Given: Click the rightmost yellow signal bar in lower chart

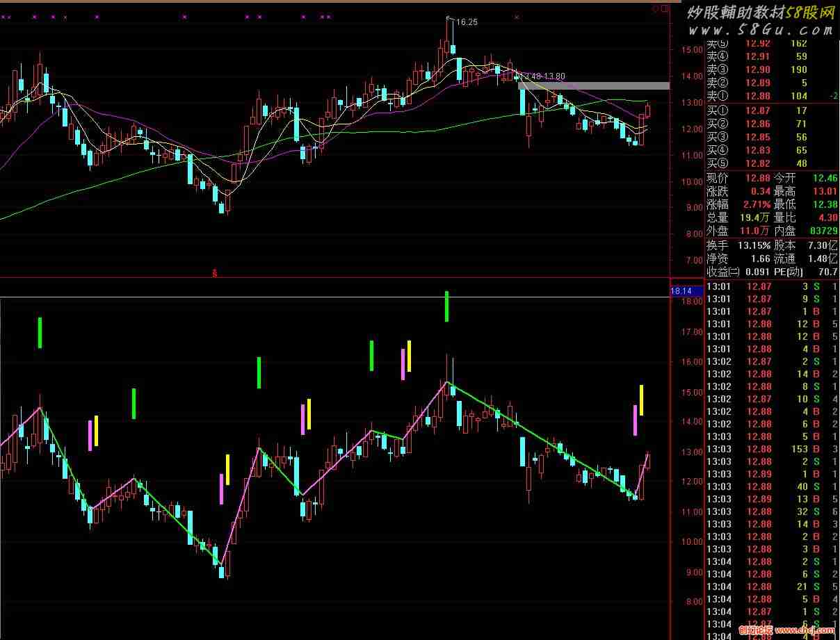Looking at the screenshot, I should point(641,400).
